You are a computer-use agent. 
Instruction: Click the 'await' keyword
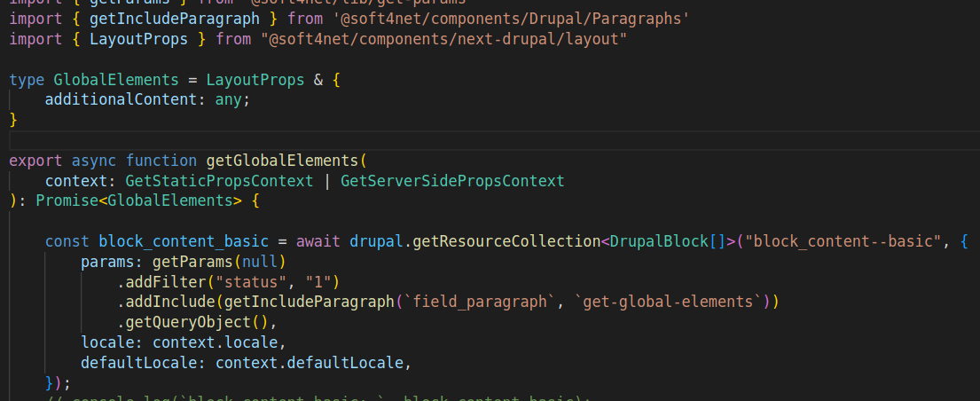318,241
